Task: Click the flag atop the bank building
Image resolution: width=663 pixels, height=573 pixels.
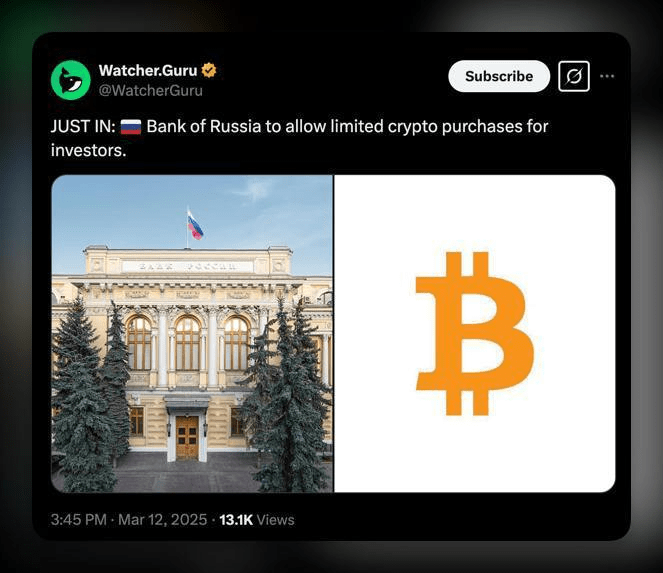Action: point(194,225)
